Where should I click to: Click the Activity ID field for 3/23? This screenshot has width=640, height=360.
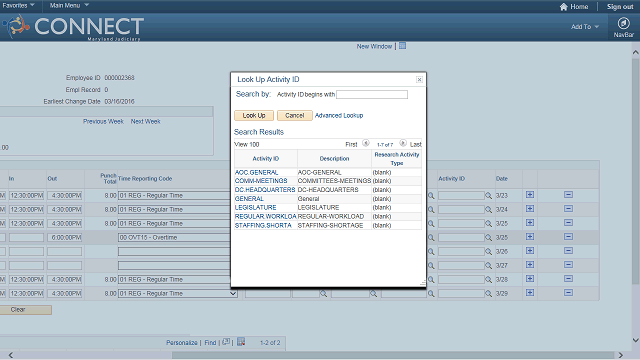click(461, 196)
